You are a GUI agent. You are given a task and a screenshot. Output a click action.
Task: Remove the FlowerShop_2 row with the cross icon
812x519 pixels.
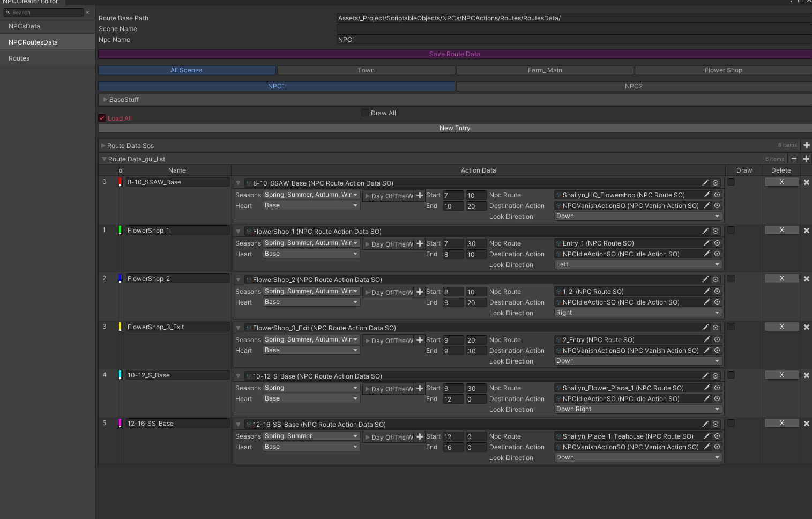tap(806, 279)
